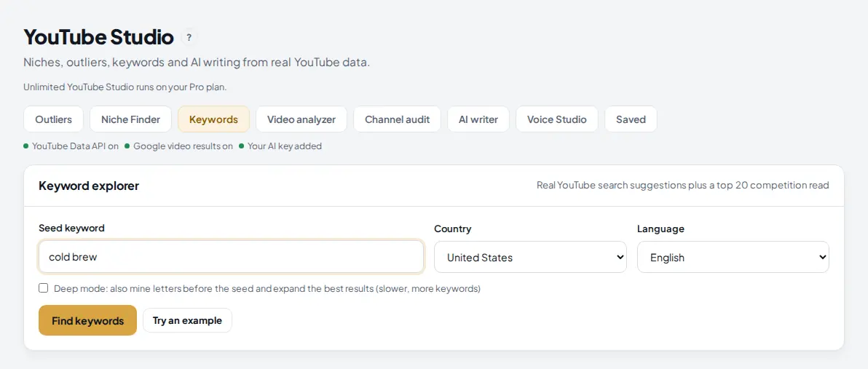Click the YouTube Studio page title
The image size is (868, 369).
coord(98,38)
